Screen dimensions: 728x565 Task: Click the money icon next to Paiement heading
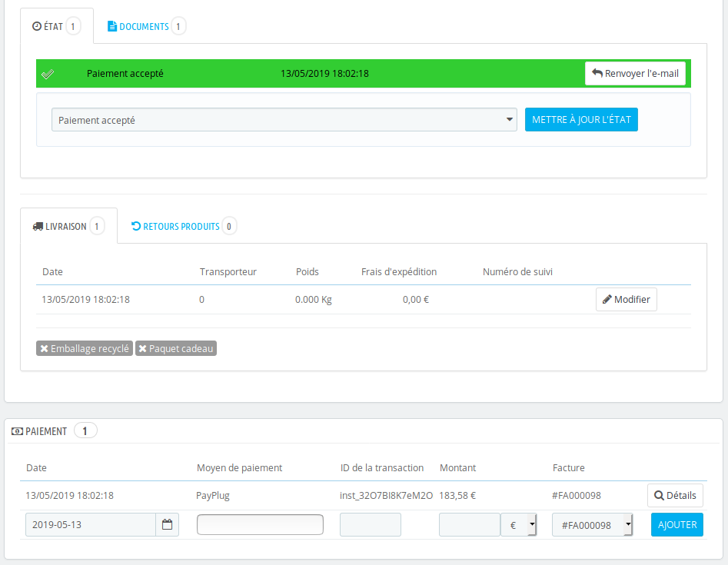[16, 431]
